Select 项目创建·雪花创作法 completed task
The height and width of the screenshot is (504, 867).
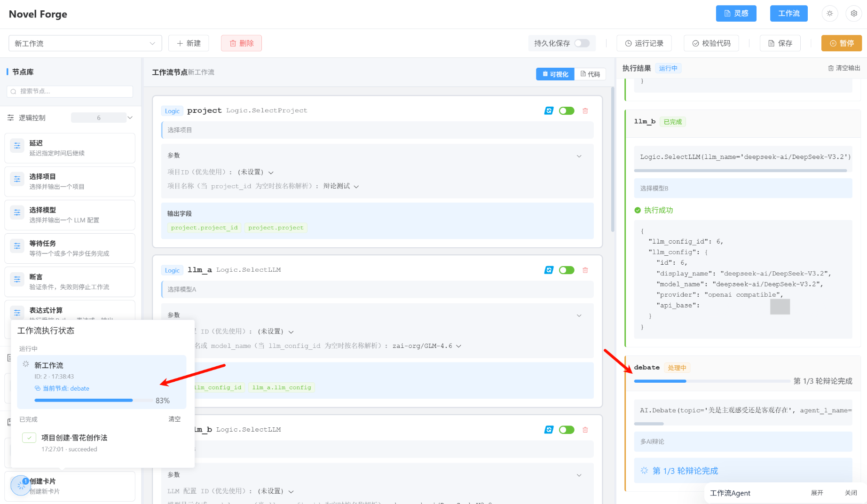click(x=102, y=443)
